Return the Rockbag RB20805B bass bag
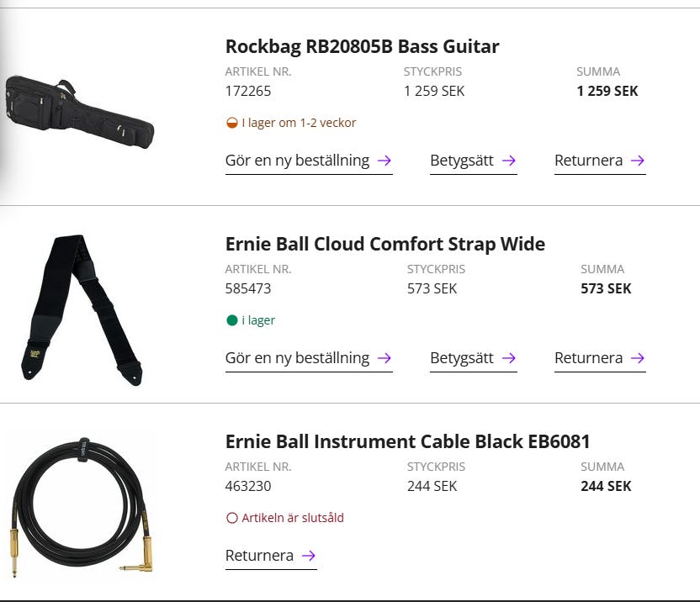700x607 pixels. point(588,161)
